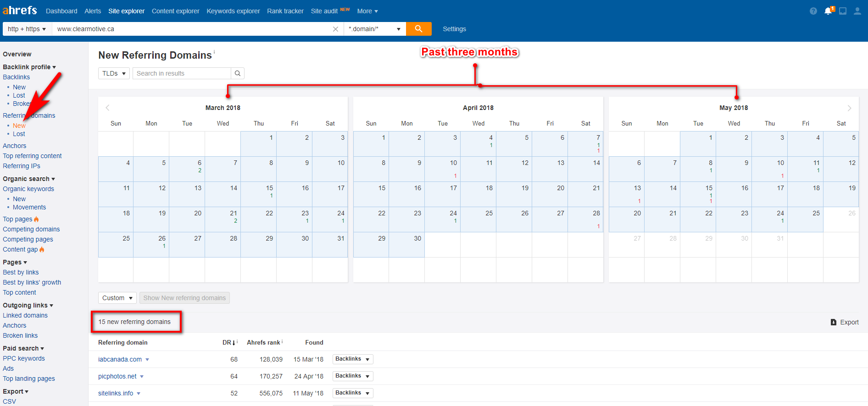Viewport: 868px width, 406px height.
Task: Open the http + https protocol dropdown
Action: (27, 29)
